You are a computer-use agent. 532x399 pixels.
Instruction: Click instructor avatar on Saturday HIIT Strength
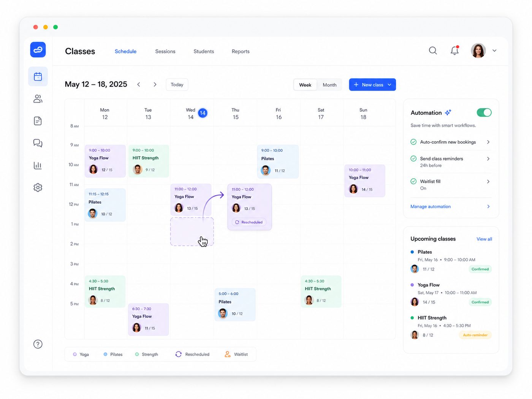(309, 300)
